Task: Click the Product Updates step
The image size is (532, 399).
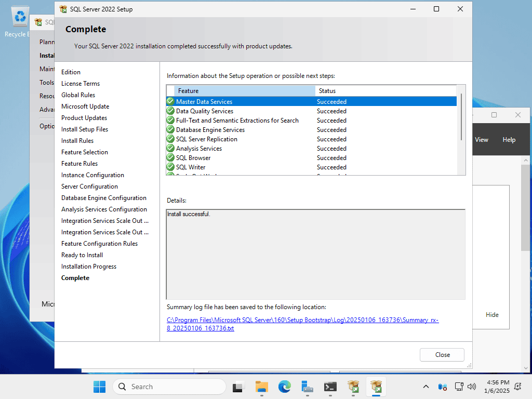Action: (84, 118)
